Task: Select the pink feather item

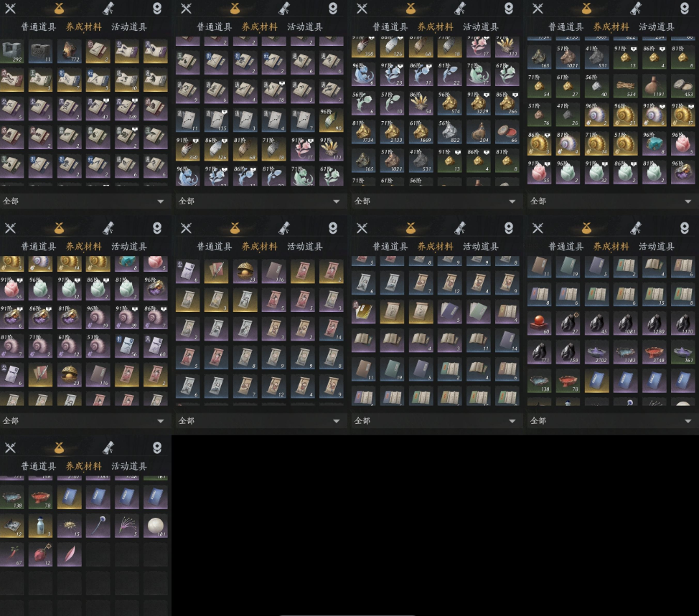Action: (x=70, y=555)
